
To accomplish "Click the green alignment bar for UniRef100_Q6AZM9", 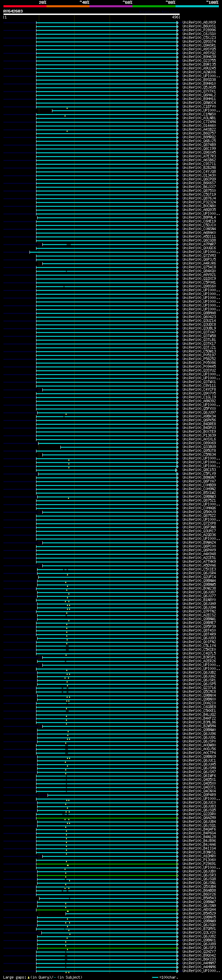I will [107, 818].
